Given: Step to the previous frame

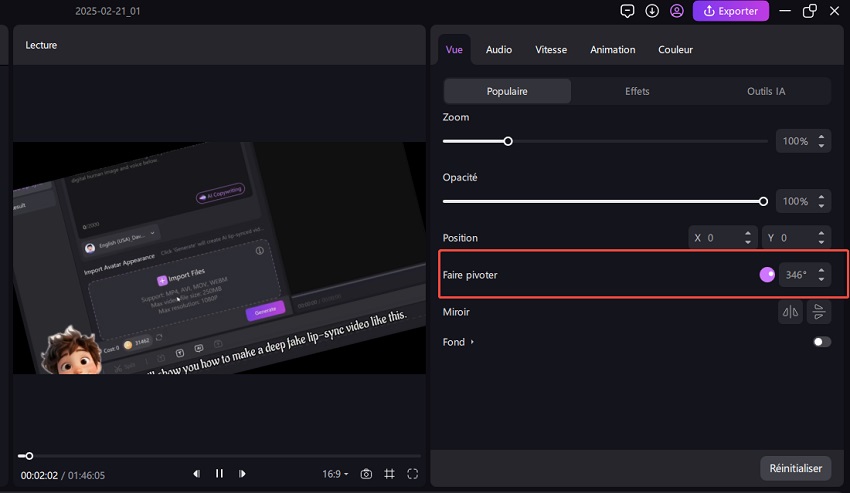Looking at the screenshot, I should click(197, 474).
